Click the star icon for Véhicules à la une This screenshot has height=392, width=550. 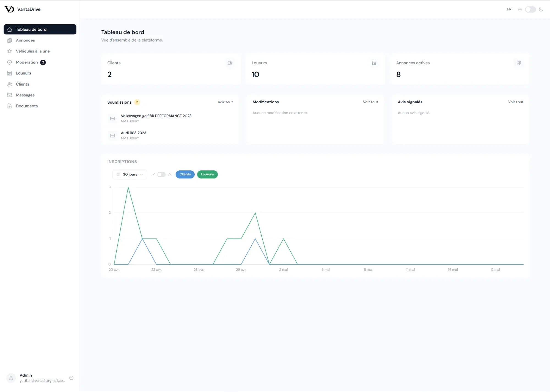pyautogui.click(x=10, y=51)
